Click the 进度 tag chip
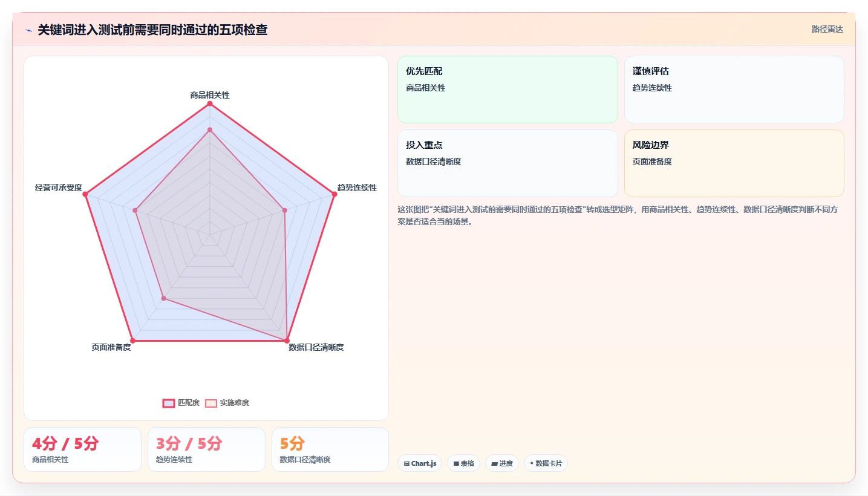 502,463
